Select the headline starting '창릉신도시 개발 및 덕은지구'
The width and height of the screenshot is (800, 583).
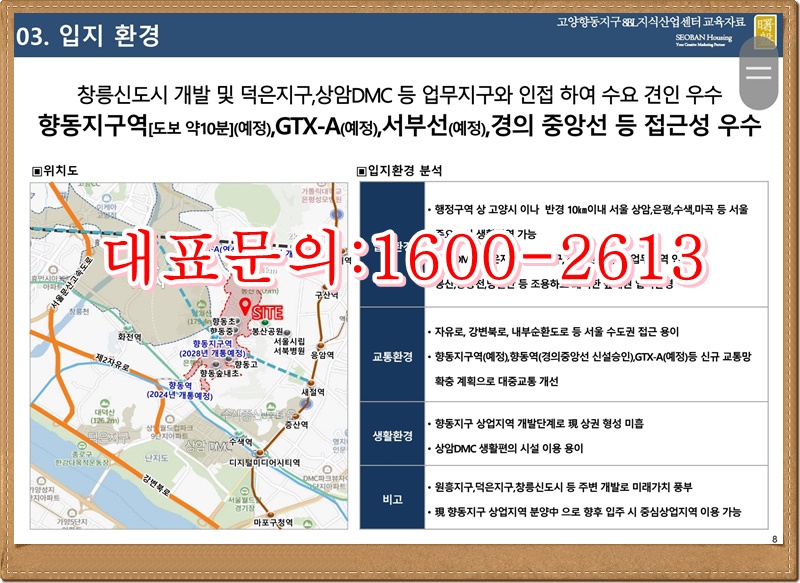(399, 93)
